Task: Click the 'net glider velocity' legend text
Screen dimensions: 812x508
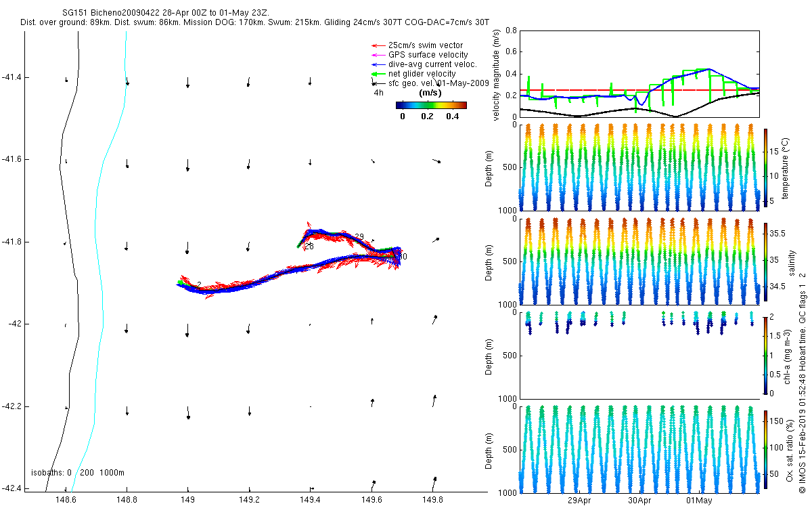Action: 422,73
